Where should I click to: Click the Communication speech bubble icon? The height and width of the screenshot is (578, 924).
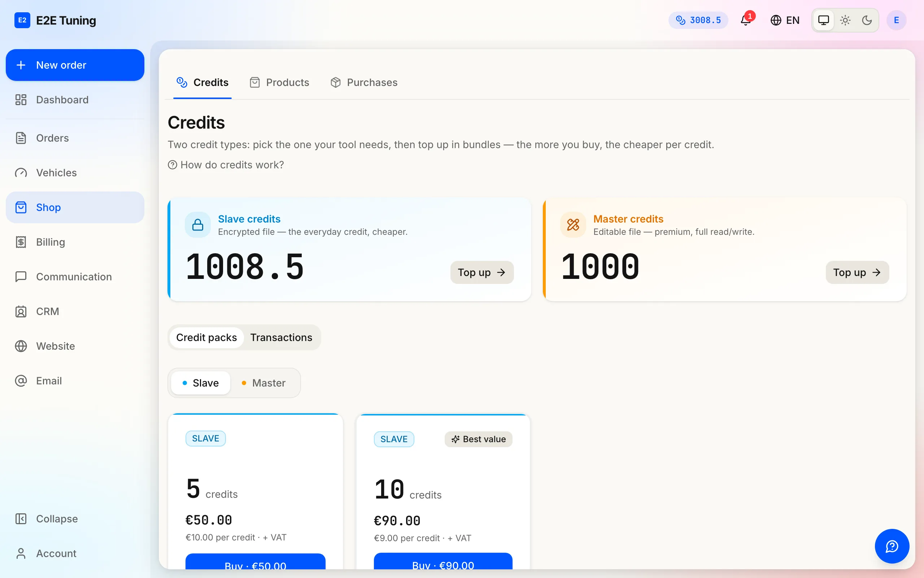(21, 277)
